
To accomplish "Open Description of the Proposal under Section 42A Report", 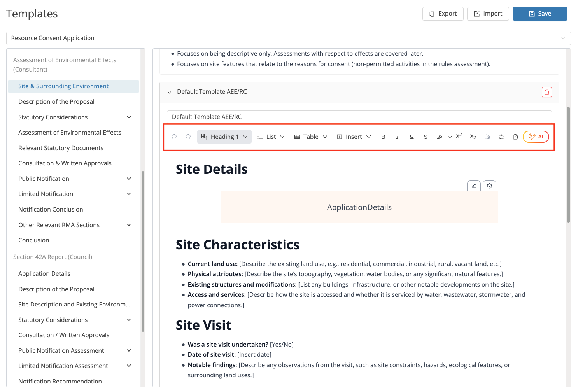I will [x=56, y=289].
